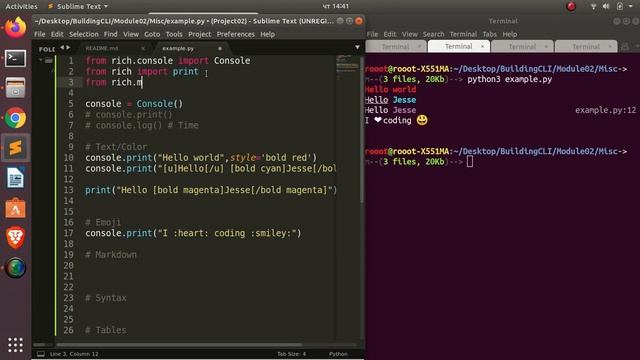
Task: Open the Tools menu in Sublime
Action: click(174, 34)
